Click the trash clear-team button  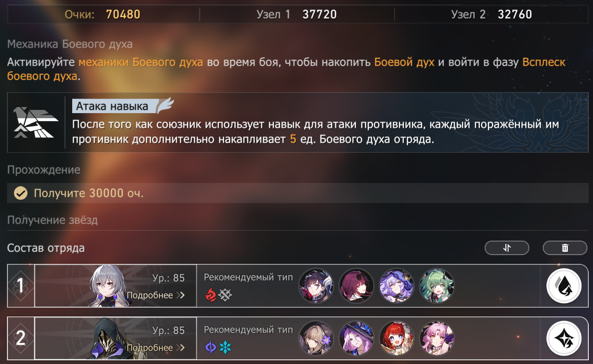pyautogui.click(x=565, y=248)
